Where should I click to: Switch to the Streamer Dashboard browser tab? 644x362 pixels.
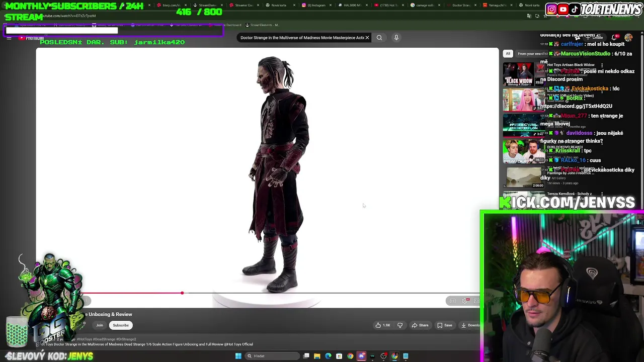244,5
